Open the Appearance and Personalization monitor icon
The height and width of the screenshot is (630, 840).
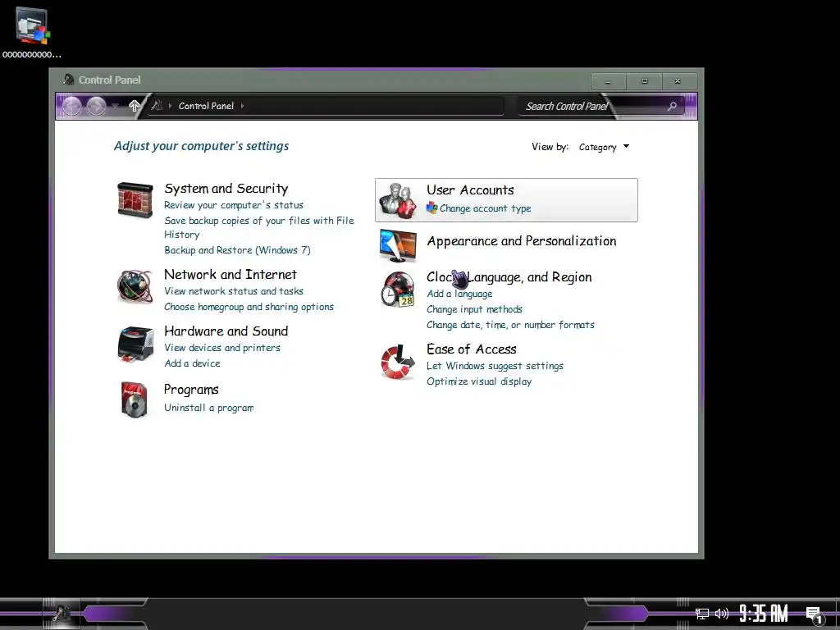pos(398,245)
